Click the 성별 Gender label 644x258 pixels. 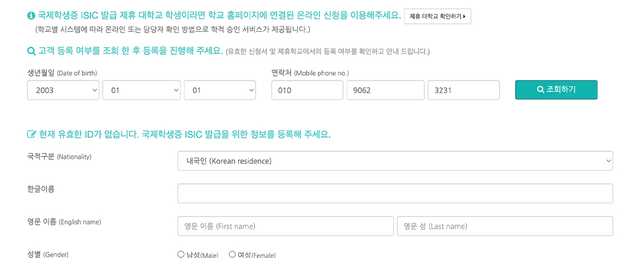[47, 255]
